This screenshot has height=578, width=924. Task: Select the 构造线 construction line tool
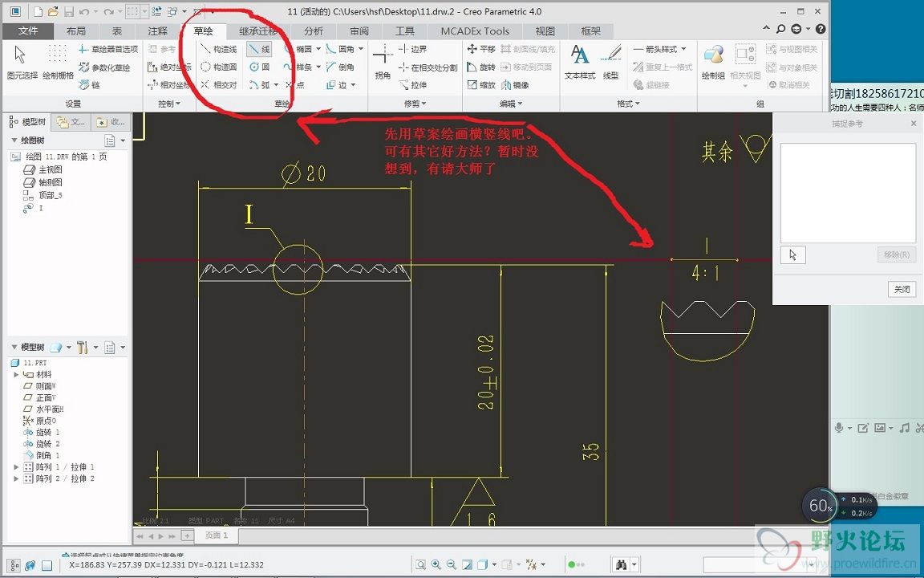(219, 50)
